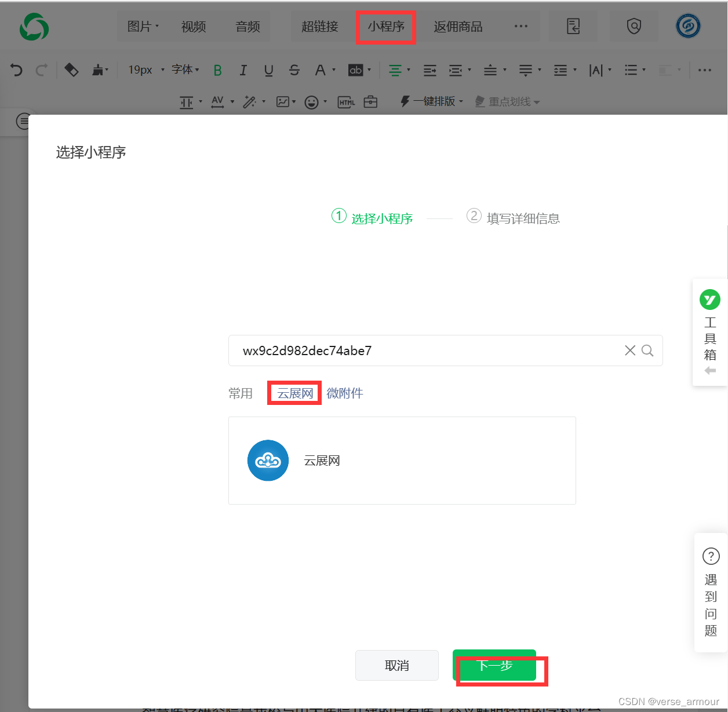728x712 pixels.
Task: Toggle italic formatting icon
Action: tap(243, 70)
